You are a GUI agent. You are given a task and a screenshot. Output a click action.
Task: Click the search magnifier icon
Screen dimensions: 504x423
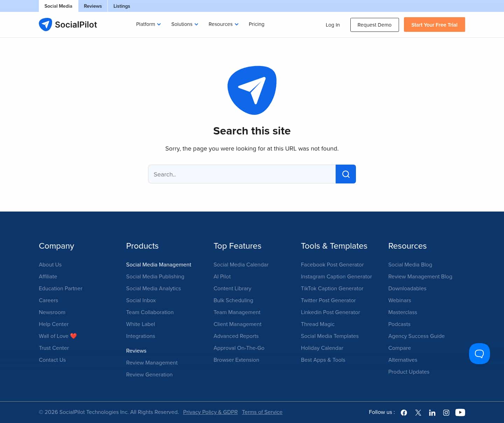click(345, 174)
